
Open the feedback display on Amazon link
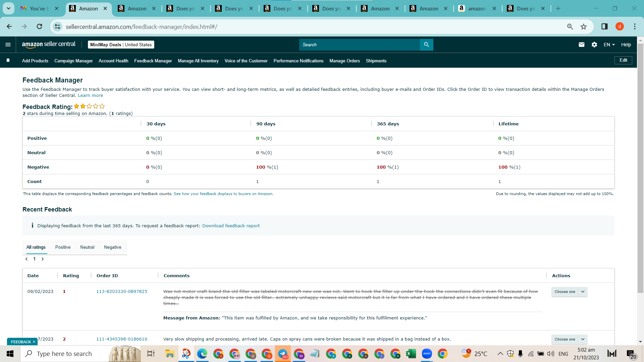(x=223, y=194)
